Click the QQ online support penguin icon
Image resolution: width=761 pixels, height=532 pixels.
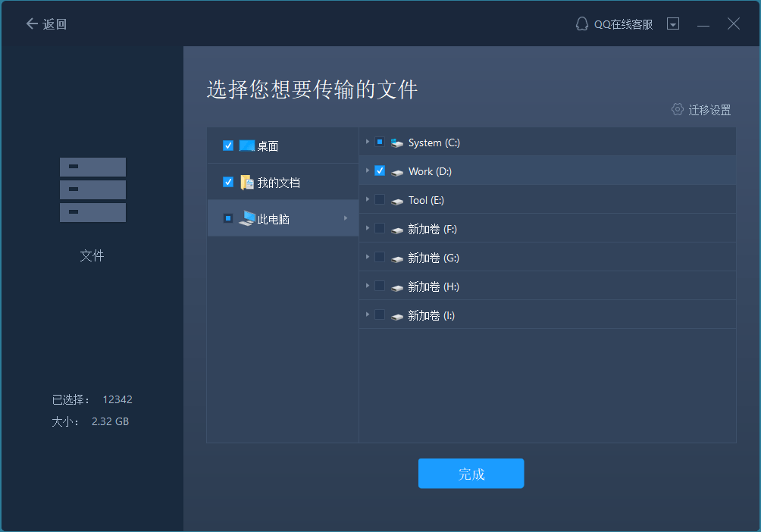[x=582, y=23]
